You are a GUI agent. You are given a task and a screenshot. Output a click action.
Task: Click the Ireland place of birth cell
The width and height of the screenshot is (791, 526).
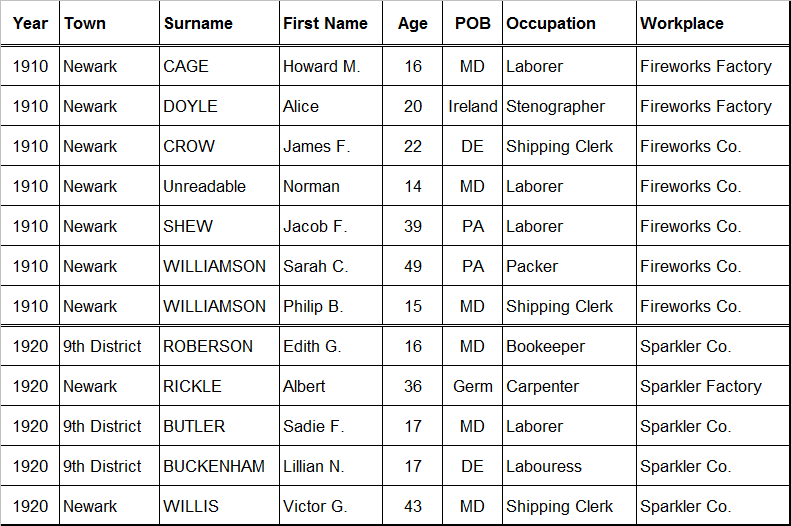pyautogui.click(x=472, y=106)
